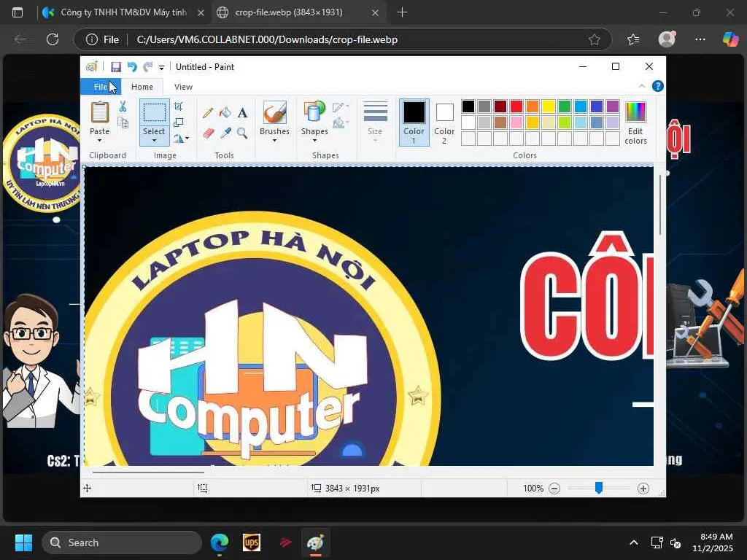747x560 pixels.
Task: Pick the purple color swatch
Action: [613, 106]
